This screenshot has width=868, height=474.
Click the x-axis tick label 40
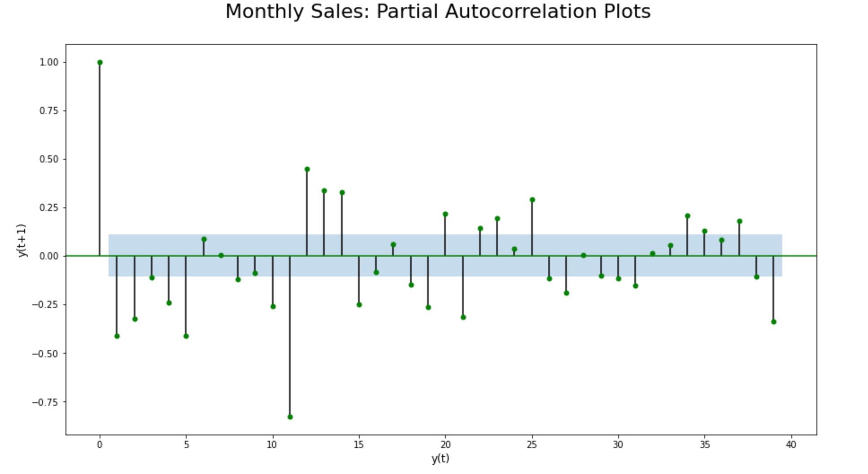791,445
